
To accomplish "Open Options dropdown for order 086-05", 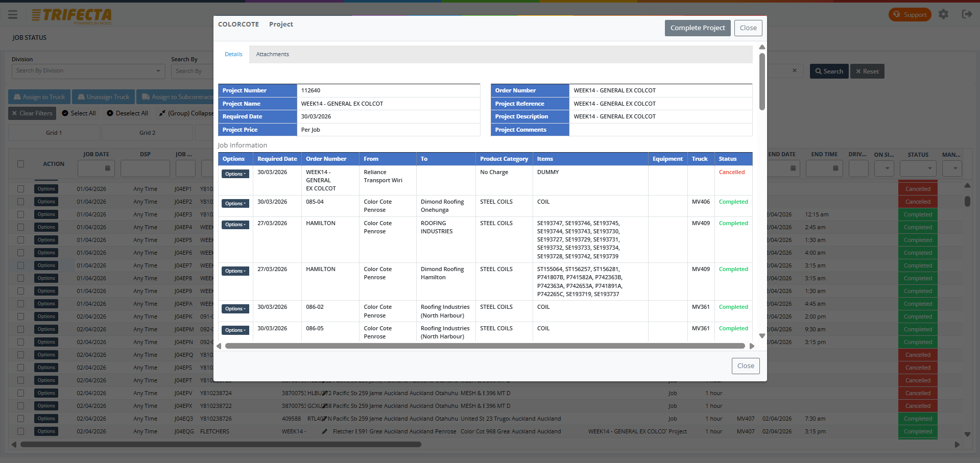I will 235,330.
